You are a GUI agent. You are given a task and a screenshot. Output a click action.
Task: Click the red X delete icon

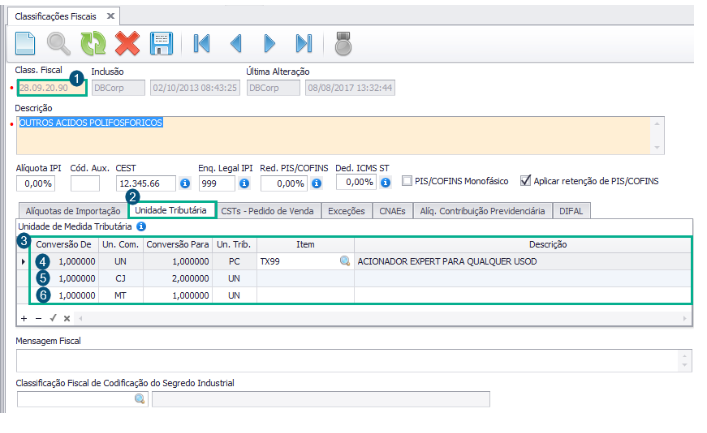(x=126, y=43)
